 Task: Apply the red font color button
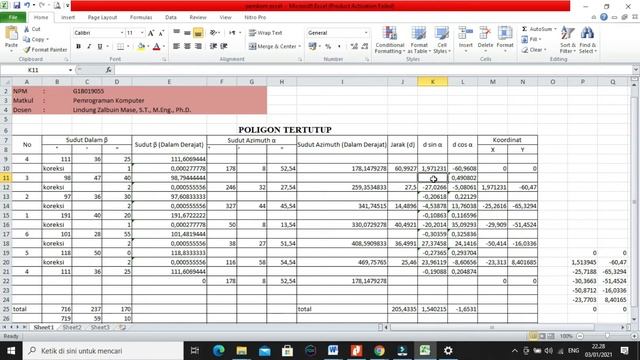pyautogui.click(x=156, y=47)
